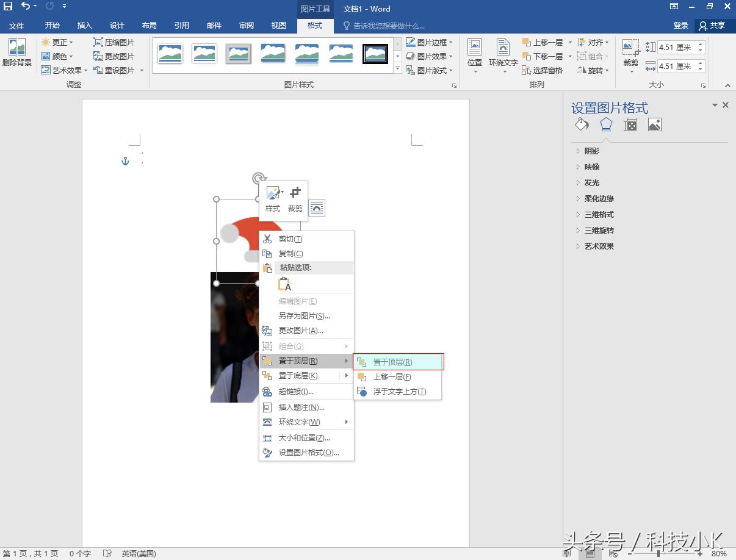Screen dimensions: 736x560
Task: Click Compress Pictures (压缩图片)
Action: [114, 43]
